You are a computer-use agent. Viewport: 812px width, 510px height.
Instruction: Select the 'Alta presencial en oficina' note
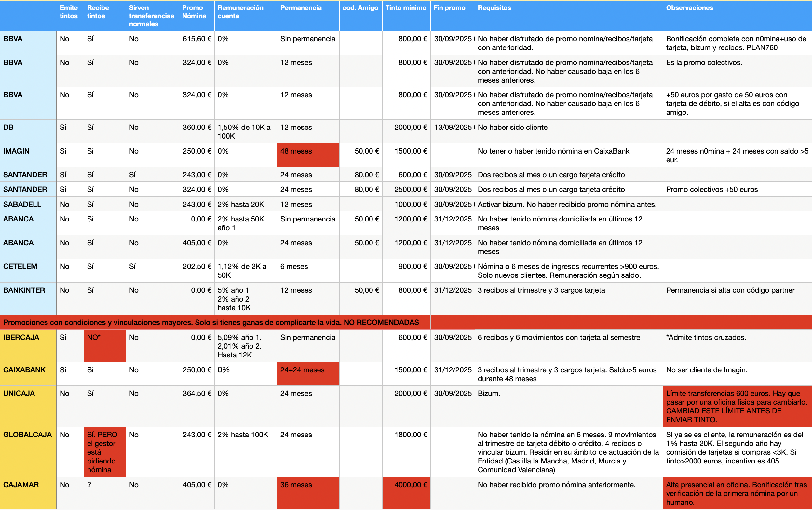point(738,493)
